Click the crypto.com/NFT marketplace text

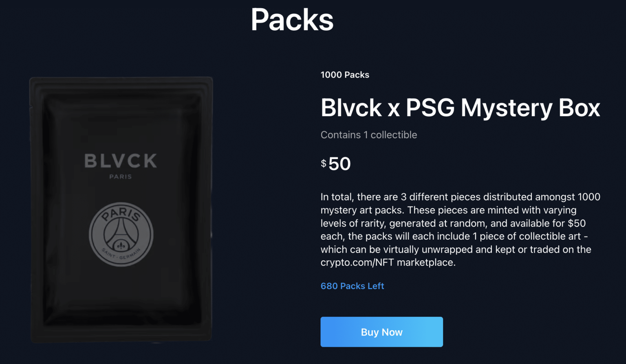point(387,263)
